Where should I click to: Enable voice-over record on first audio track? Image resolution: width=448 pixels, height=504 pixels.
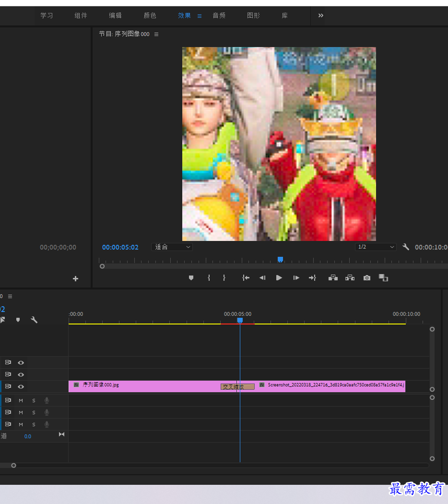pyautogui.click(x=47, y=400)
